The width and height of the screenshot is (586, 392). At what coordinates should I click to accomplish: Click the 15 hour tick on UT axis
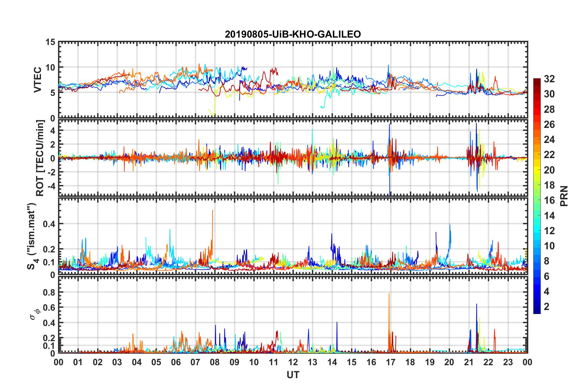352,362
